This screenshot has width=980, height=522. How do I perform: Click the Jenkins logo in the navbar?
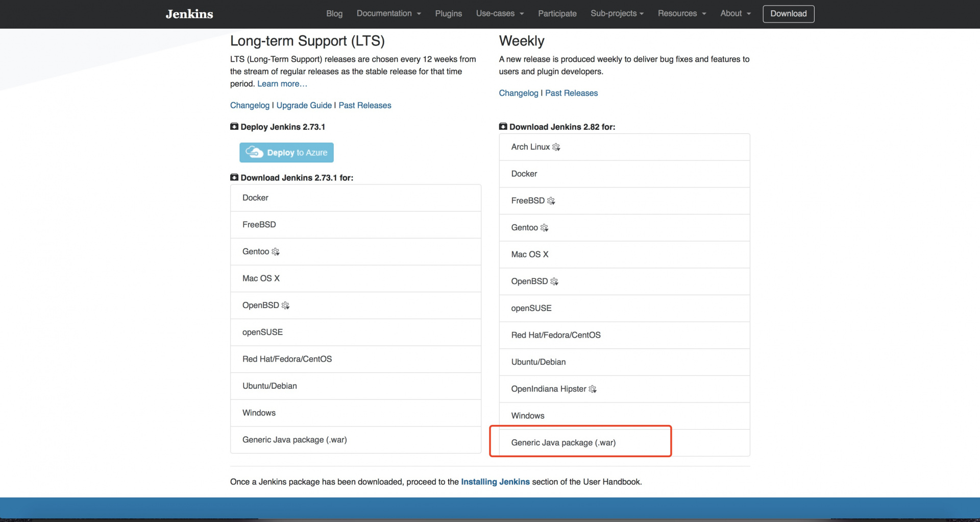tap(189, 14)
